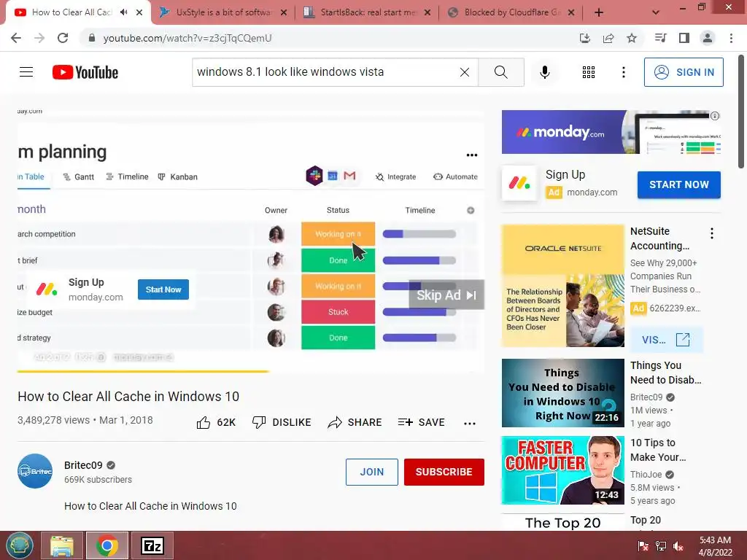Open 7-Zip from the taskbar
The width and height of the screenshot is (747, 560).
[152, 545]
